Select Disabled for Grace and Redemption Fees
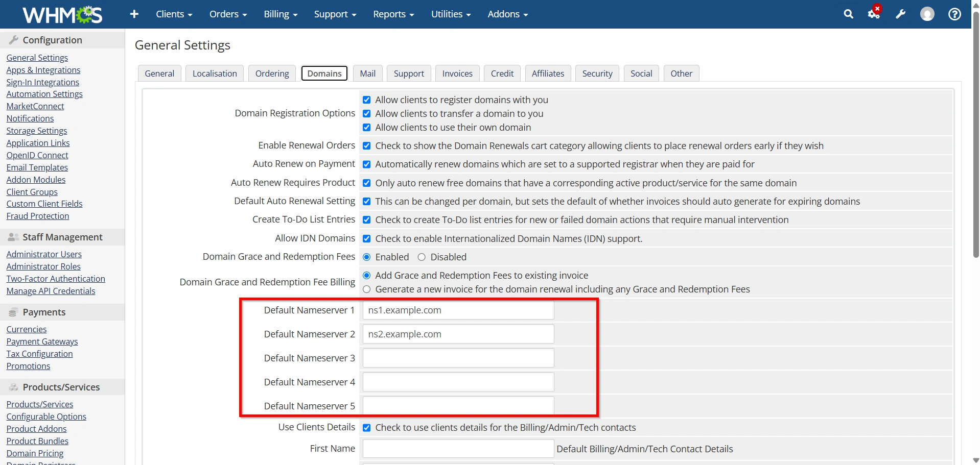This screenshot has height=465, width=980. 422,257
